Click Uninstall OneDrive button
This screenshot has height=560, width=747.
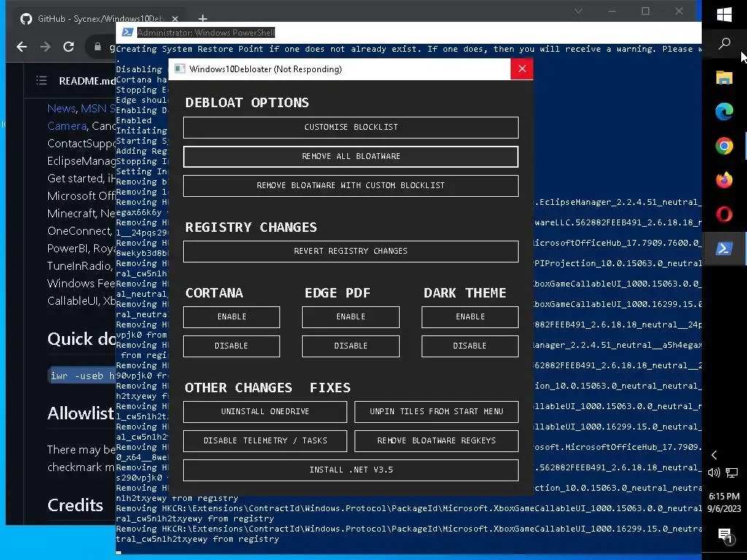[x=265, y=411]
